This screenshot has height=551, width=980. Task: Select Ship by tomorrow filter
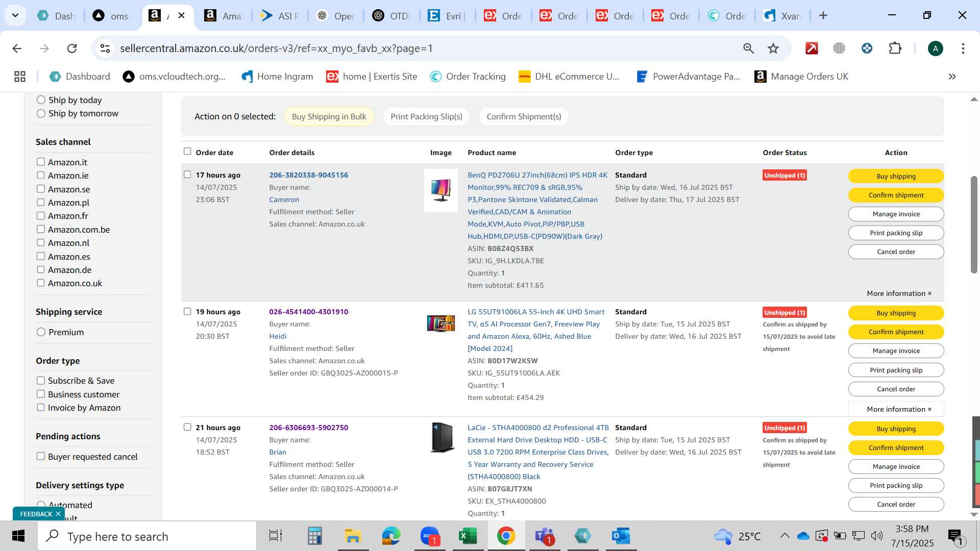(x=41, y=113)
